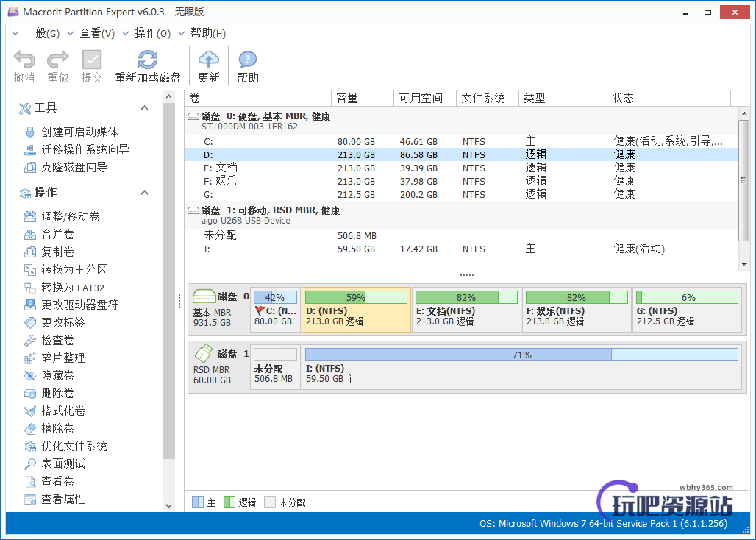
Task: Click volume list scrollbar down arrow
Action: [744, 265]
